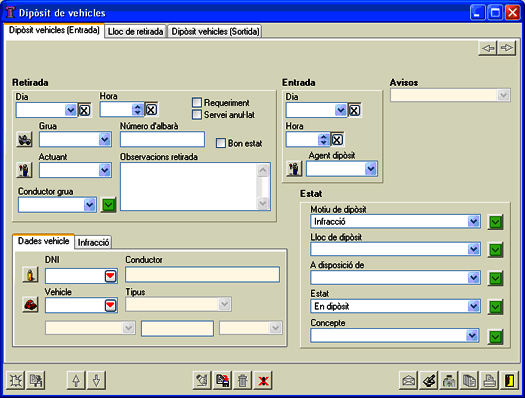Screen dimensions: 525x398
Task: Enable the Requeriment checkbox
Action: (x=197, y=102)
